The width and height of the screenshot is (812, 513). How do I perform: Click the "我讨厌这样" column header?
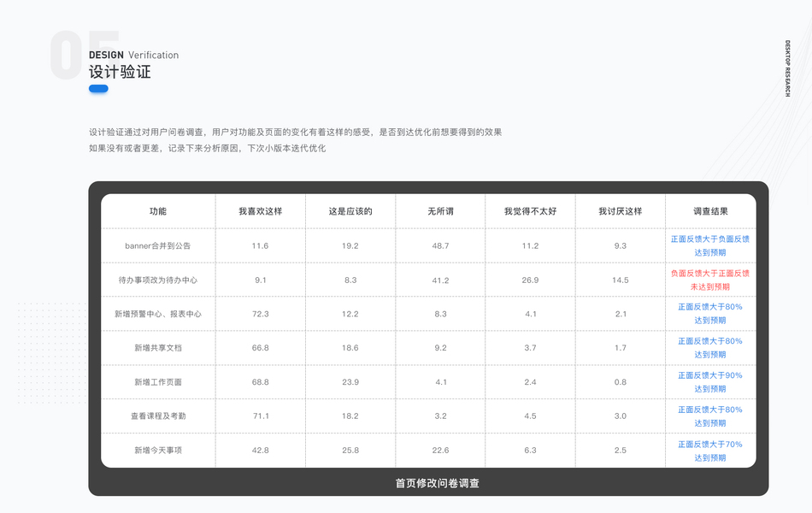621,211
